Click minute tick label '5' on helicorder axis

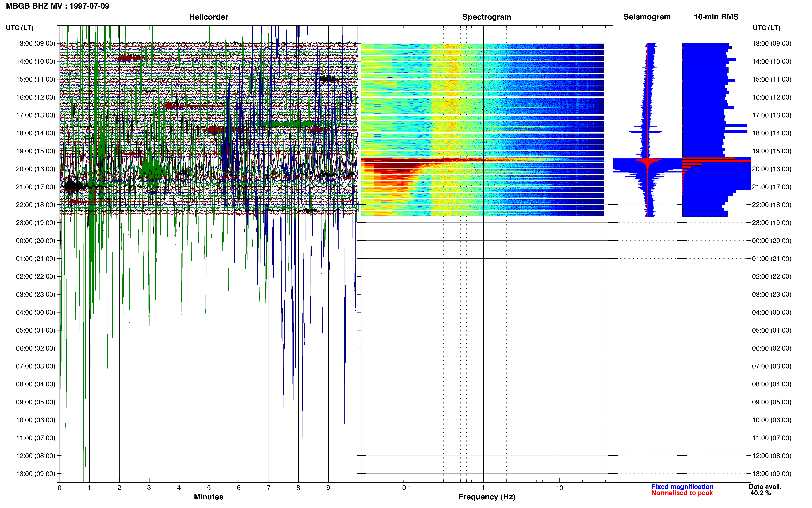(x=209, y=488)
